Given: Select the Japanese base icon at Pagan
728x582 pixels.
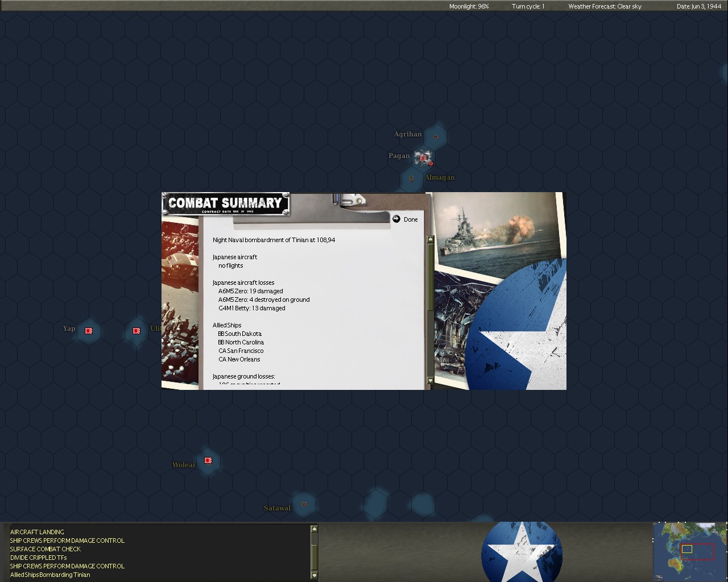Looking at the screenshot, I should pos(423,157).
